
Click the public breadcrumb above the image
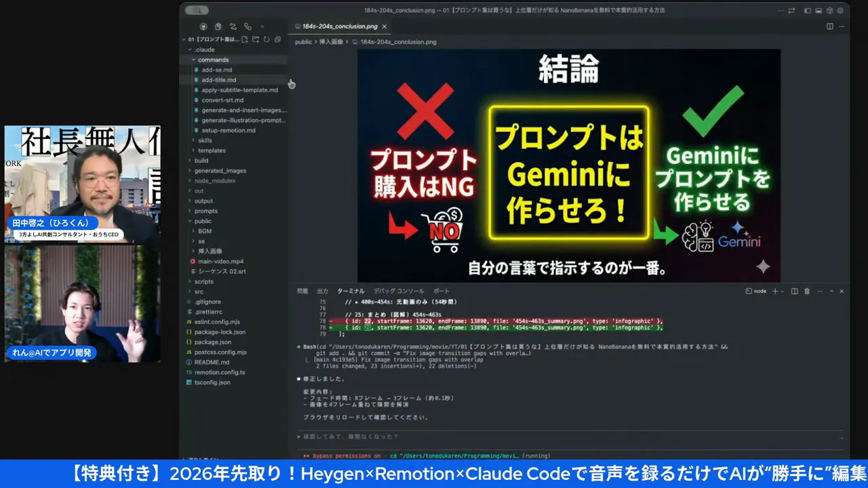coord(303,41)
